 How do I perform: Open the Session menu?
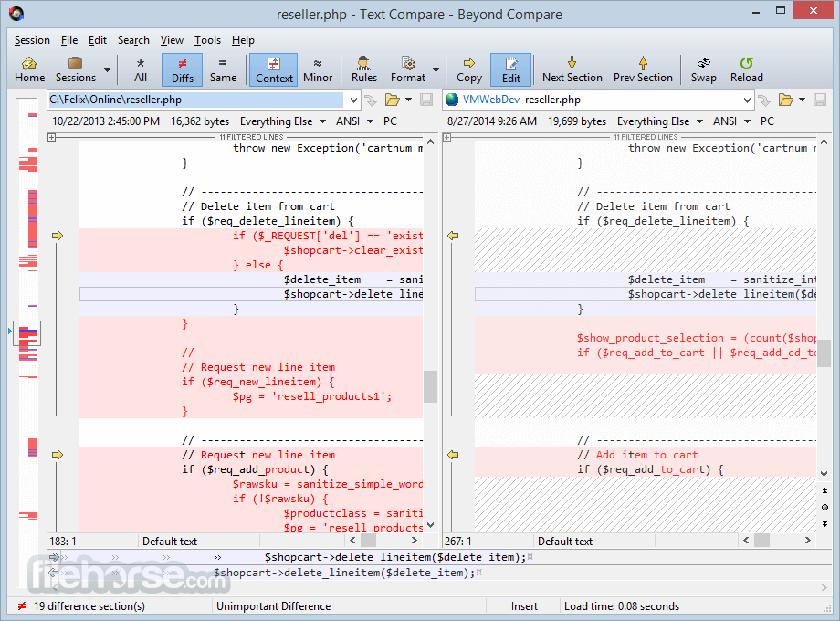(32, 40)
